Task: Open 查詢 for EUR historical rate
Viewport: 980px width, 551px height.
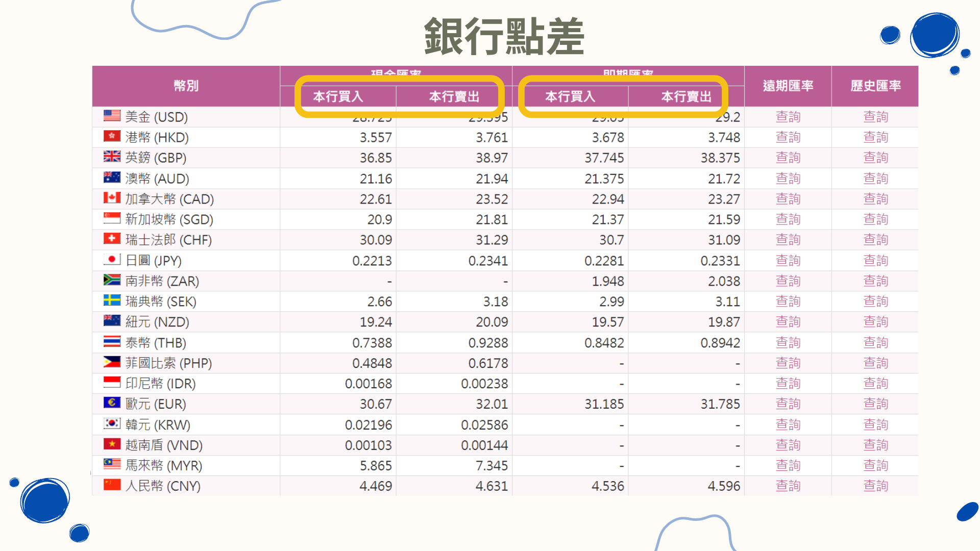Action: point(876,404)
